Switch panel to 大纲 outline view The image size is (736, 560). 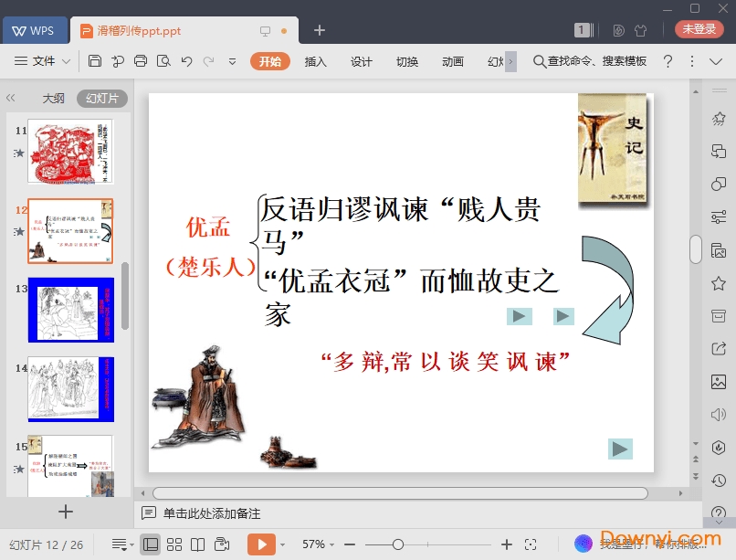click(x=54, y=98)
